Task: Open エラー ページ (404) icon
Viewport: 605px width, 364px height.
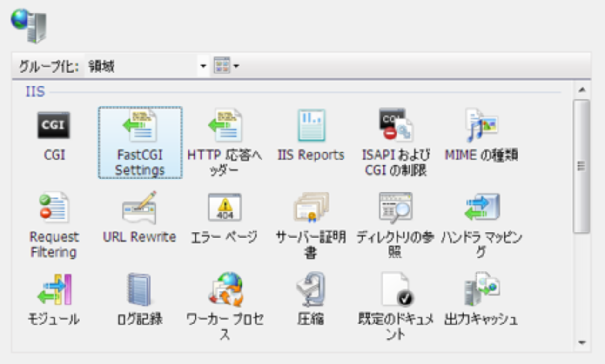Action: click(x=225, y=207)
